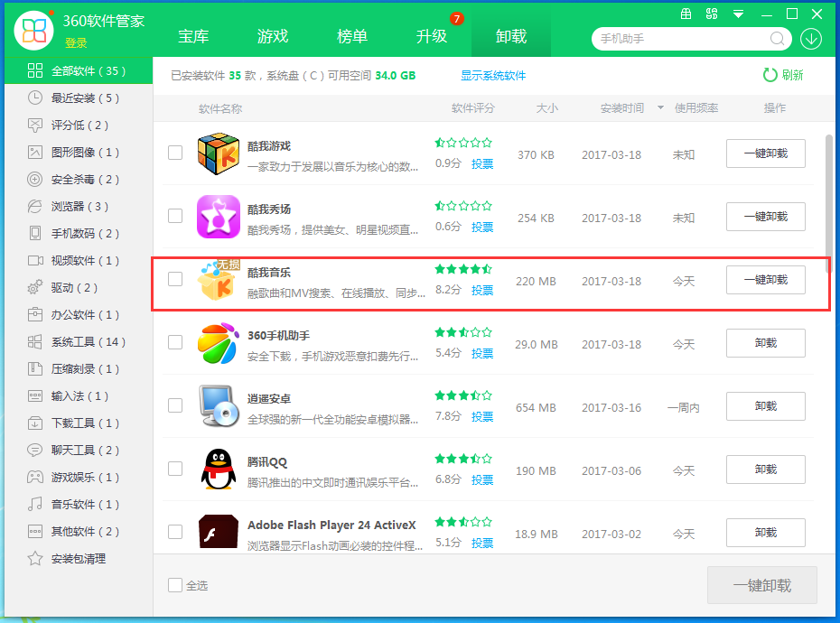Viewport: 840px width, 623px height.
Task: Select the 聊天工具 (2) category
Action: tap(79, 450)
